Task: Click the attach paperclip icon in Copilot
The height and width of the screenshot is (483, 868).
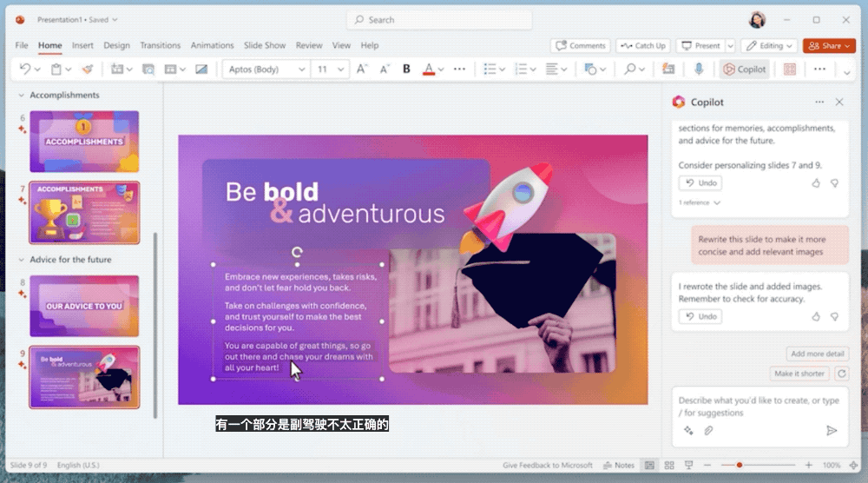Action: click(x=708, y=430)
